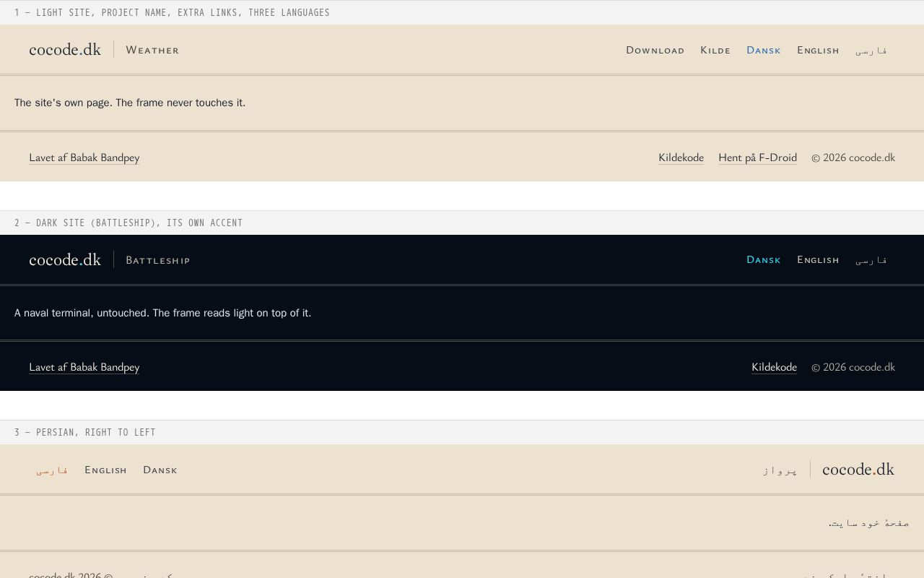Choose فارسی language in the Weather header

(x=871, y=50)
